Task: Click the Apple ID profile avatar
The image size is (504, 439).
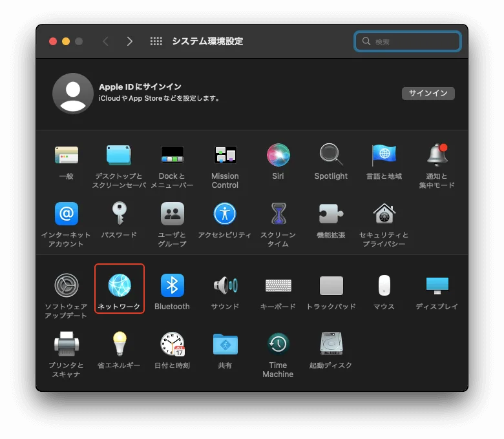Action: click(x=73, y=93)
